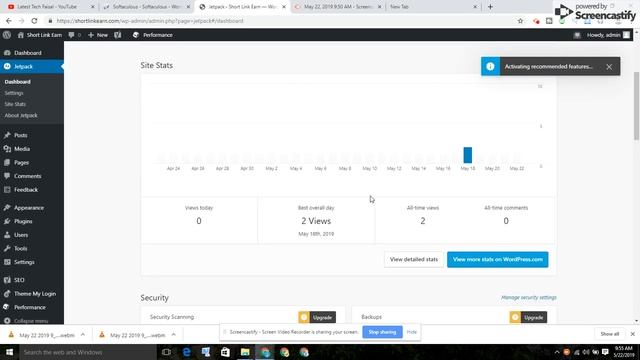Image resolution: width=640 pixels, height=360 pixels.
Task: Open comments bubble in admin bar
Action: tap(74, 35)
